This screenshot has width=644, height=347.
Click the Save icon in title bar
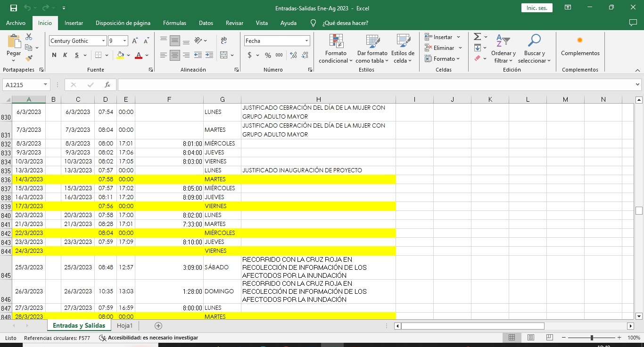(x=13, y=8)
